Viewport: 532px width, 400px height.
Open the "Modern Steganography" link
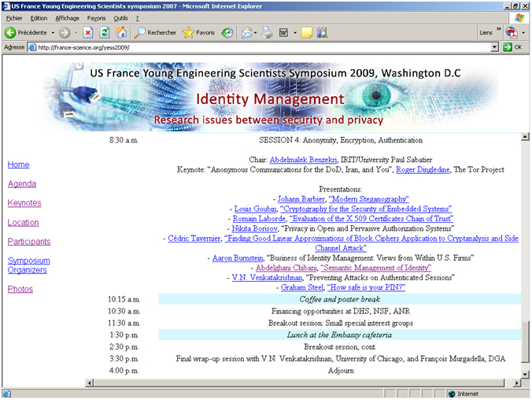pyautogui.click(x=369, y=199)
